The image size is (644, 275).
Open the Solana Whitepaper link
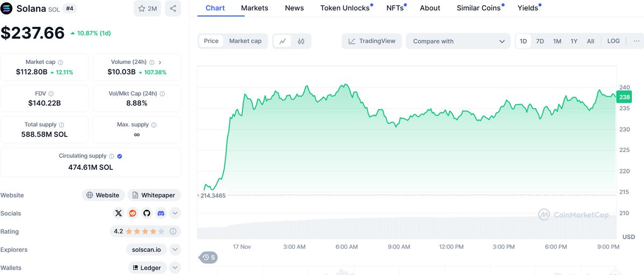(154, 195)
